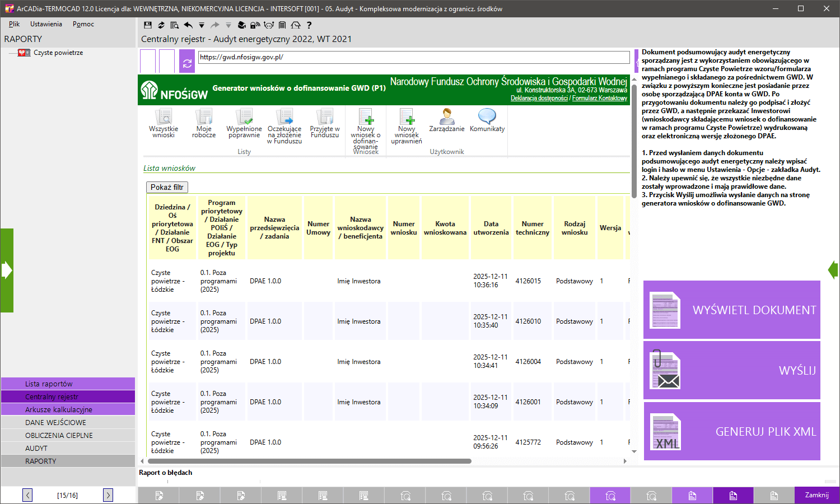
Task: Click the horizontal scrollbar under the table
Action: pyautogui.click(x=309, y=461)
